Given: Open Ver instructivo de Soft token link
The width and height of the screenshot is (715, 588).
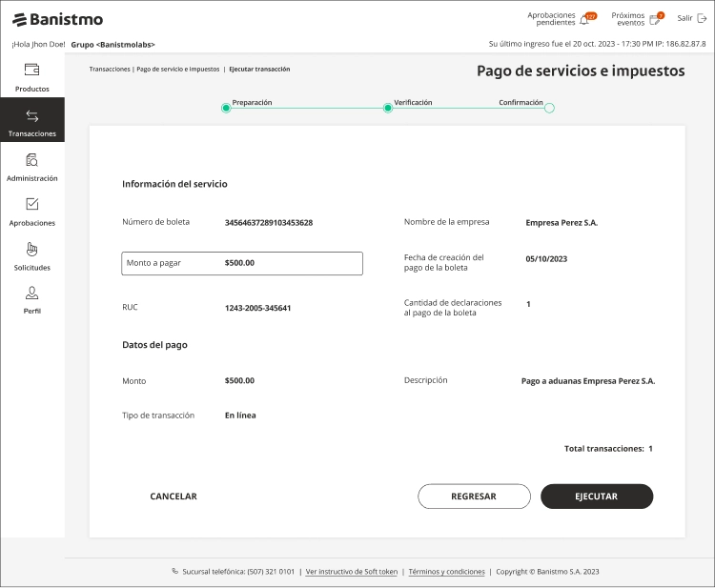Looking at the screenshot, I should tap(352, 572).
